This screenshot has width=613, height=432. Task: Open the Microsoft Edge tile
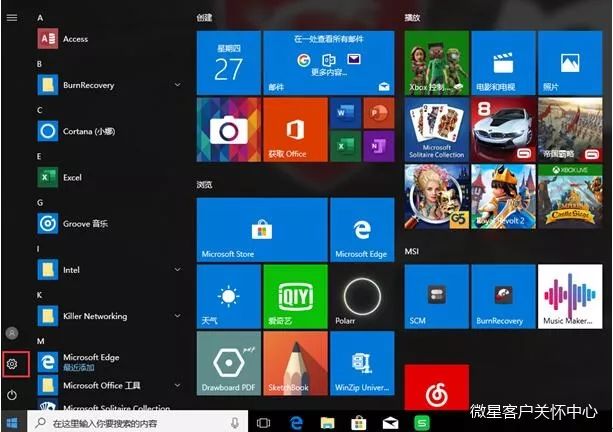[362, 230]
